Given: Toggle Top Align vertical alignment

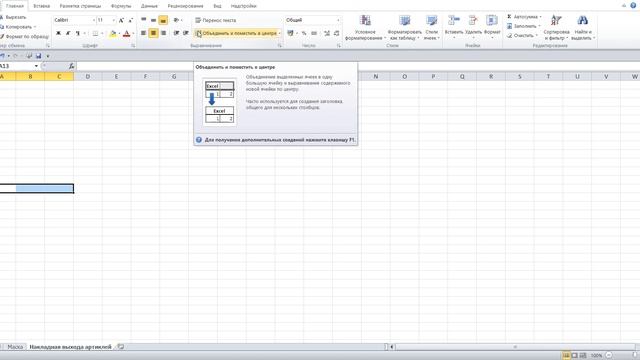Looking at the screenshot, I should (x=144, y=20).
